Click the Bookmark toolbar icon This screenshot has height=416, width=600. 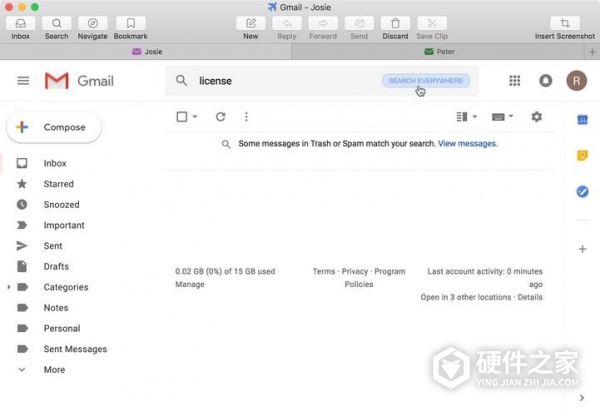click(x=130, y=23)
